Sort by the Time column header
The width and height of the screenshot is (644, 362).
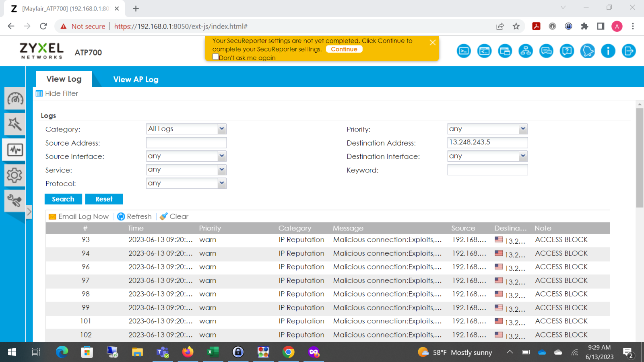(x=136, y=228)
